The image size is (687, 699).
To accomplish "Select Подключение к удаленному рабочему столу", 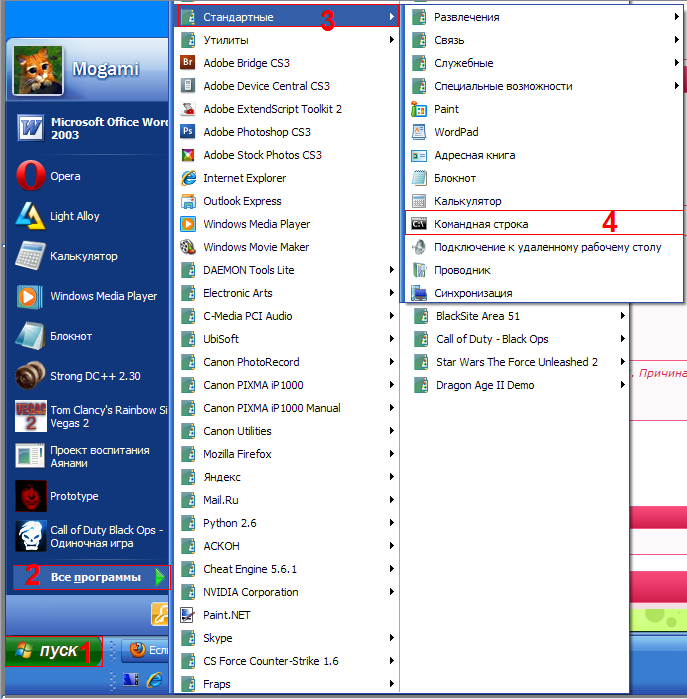I will click(544, 247).
